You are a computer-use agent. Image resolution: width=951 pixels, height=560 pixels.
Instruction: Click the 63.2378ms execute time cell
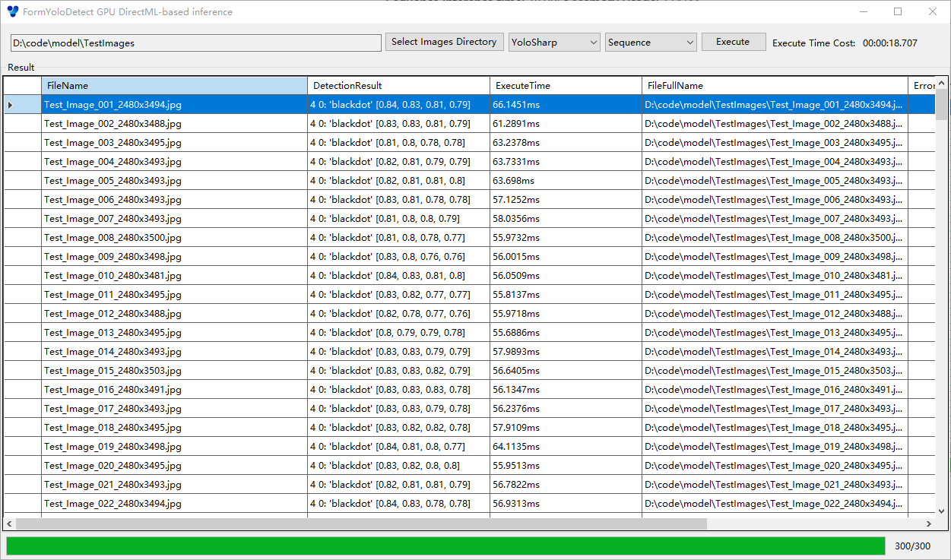click(x=566, y=143)
